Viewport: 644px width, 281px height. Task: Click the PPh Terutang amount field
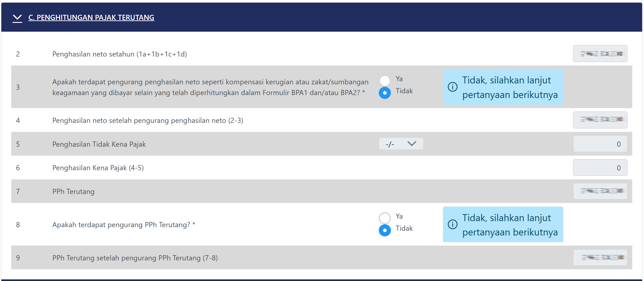pyautogui.click(x=600, y=191)
